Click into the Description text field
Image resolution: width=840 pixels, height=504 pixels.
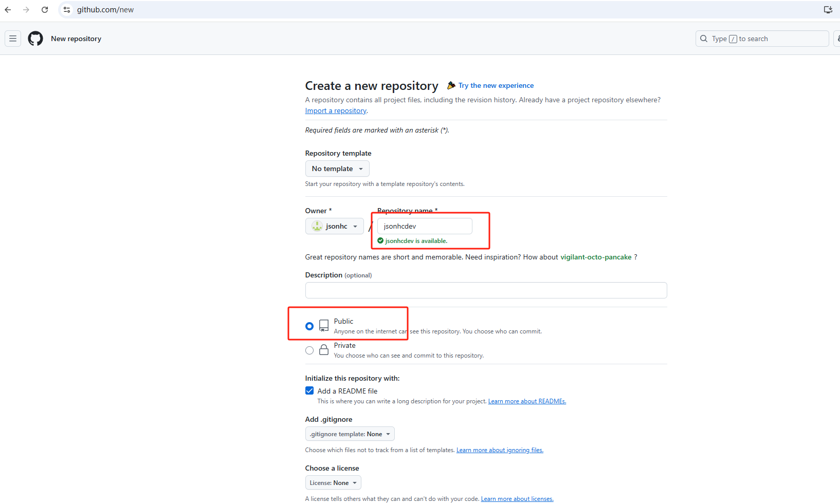pos(486,290)
